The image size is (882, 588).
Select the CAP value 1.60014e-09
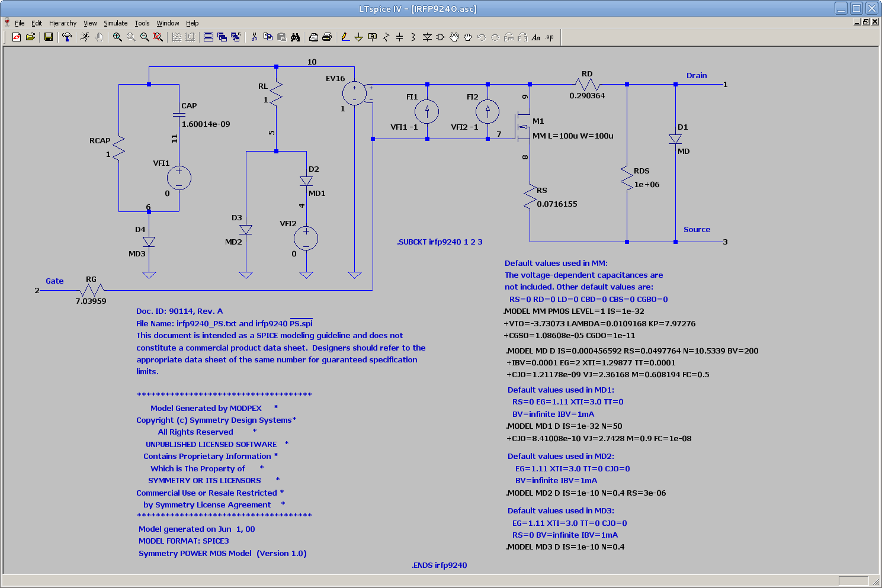click(x=206, y=124)
